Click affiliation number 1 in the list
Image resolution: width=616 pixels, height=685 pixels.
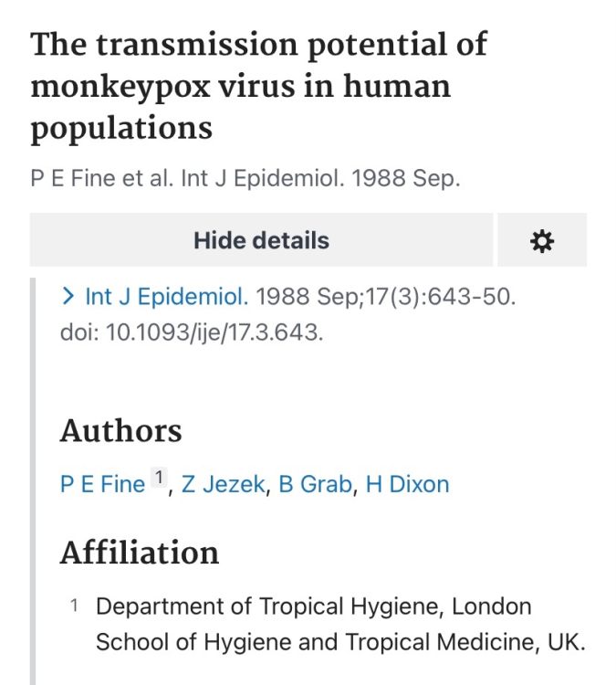[x=75, y=606]
